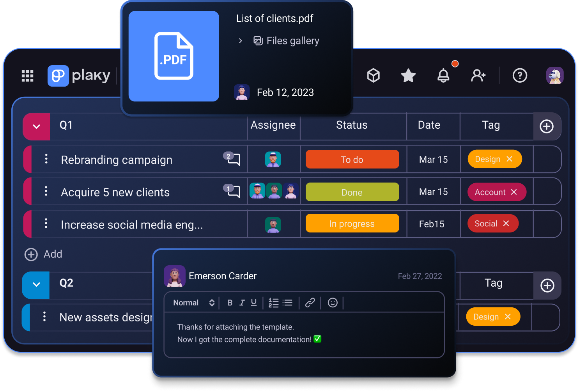This screenshot has width=579, height=392.
Task: Toggle underline formatting in comment
Action: pos(254,303)
